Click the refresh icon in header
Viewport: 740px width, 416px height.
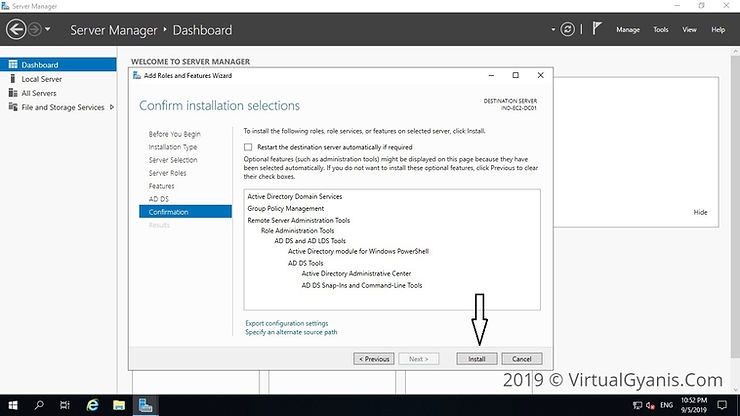click(x=569, y=30)
